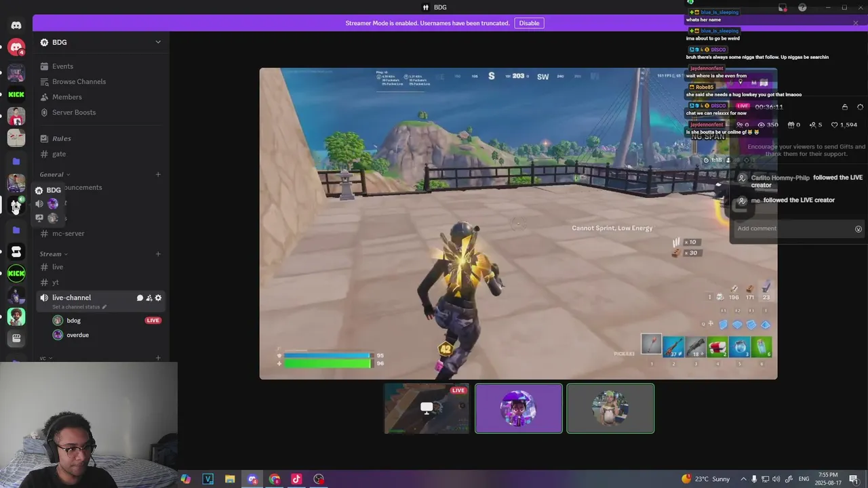Open the black S-logo server icon
The image size is (868, 488).
(16, 252)
